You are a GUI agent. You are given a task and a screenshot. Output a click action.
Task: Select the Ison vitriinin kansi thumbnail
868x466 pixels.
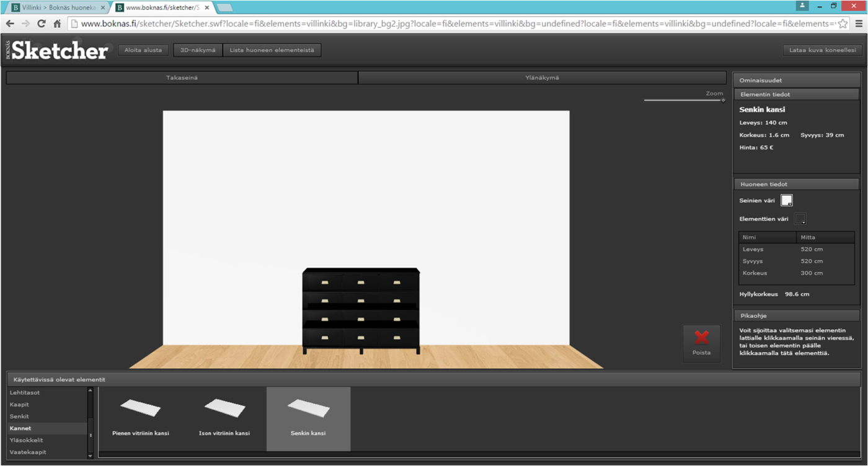point(224,416)
